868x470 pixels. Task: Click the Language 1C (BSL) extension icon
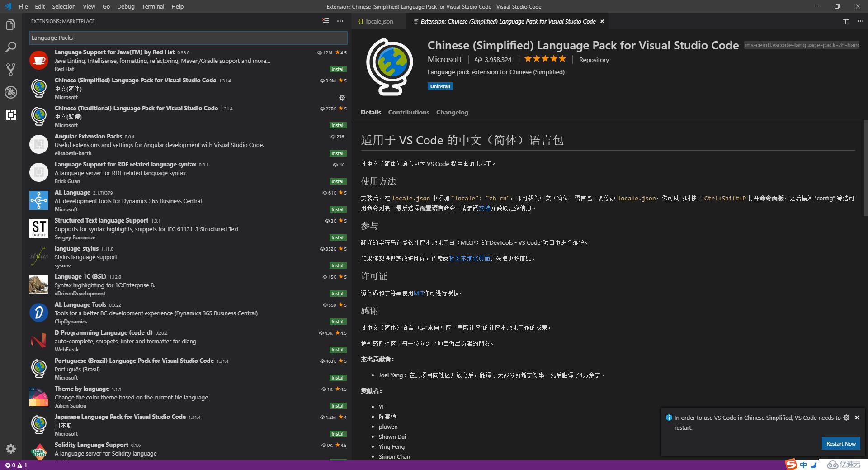[39, 284]
